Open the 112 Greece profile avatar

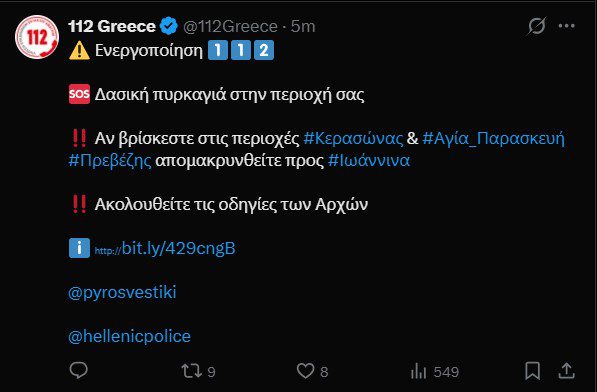point(37,37)
